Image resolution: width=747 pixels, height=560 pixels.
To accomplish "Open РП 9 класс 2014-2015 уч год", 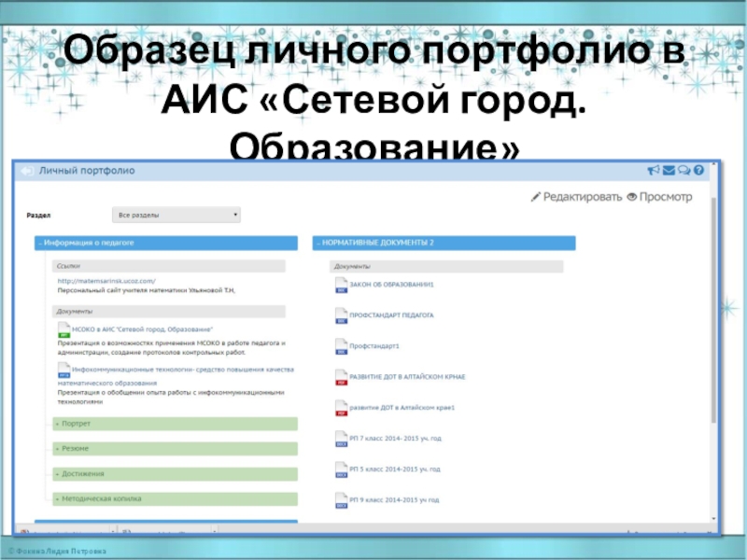I will [x=394, y=500].
